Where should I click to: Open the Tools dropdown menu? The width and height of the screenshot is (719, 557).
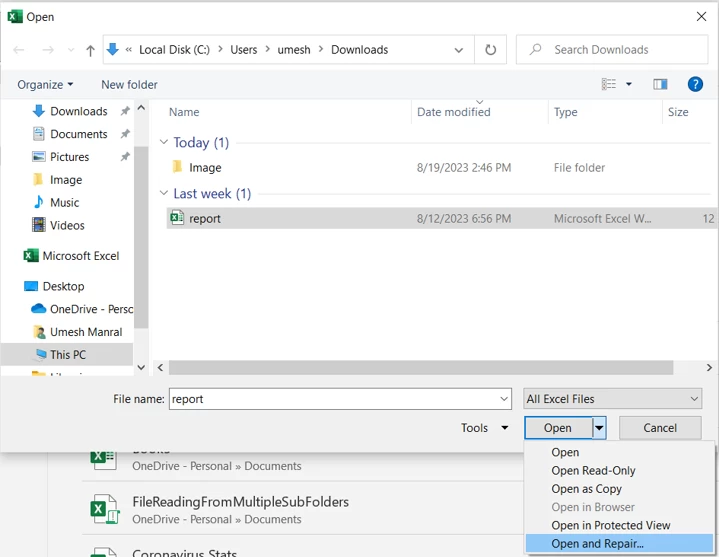click(x=484, y=428)
